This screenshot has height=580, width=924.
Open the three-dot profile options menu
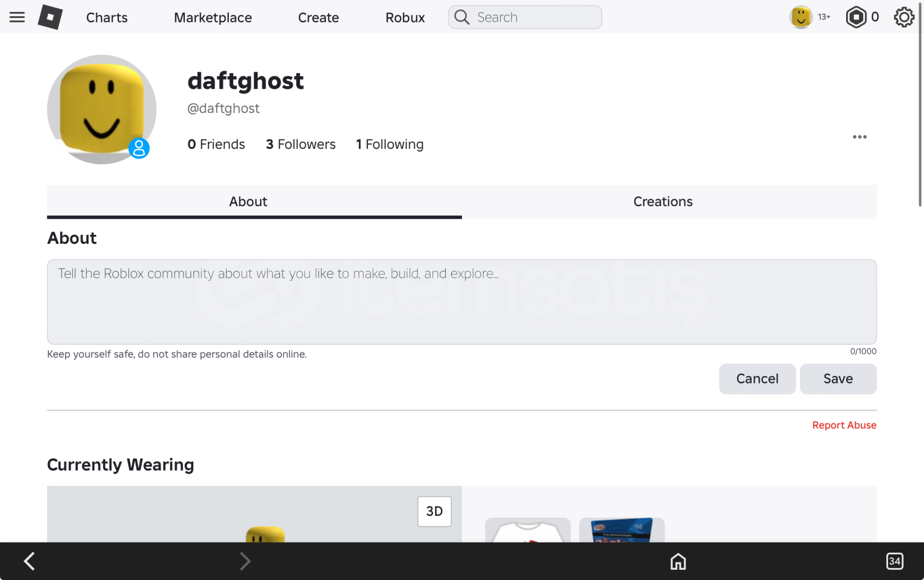click(860, 137)
